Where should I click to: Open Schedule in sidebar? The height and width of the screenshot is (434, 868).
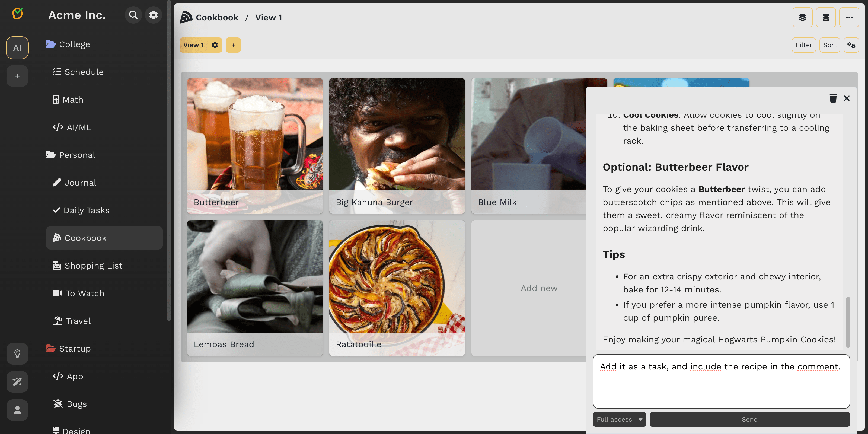pos(104,72)
